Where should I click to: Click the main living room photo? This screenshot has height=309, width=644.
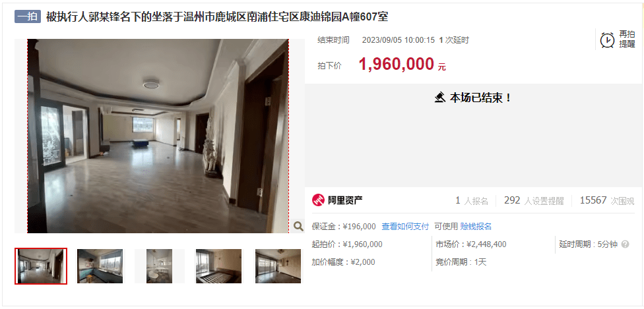[158, 136]
